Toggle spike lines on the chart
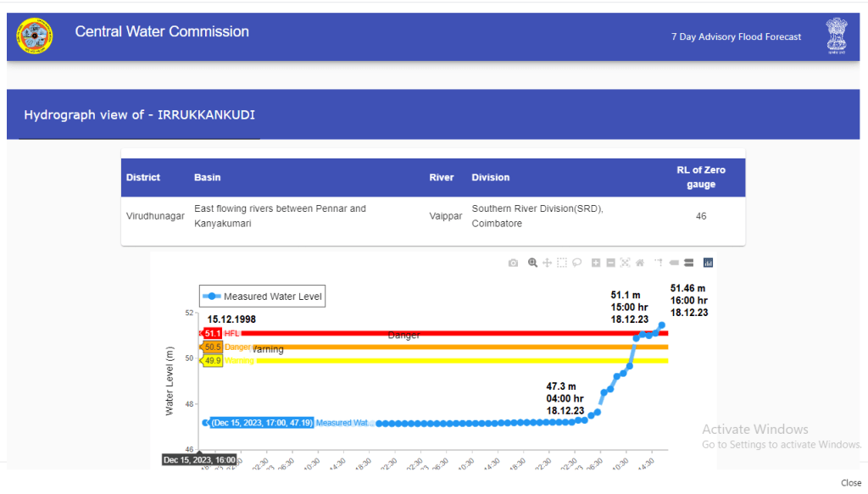The width and height of the screenshot is (868, 494). [658, 263]
